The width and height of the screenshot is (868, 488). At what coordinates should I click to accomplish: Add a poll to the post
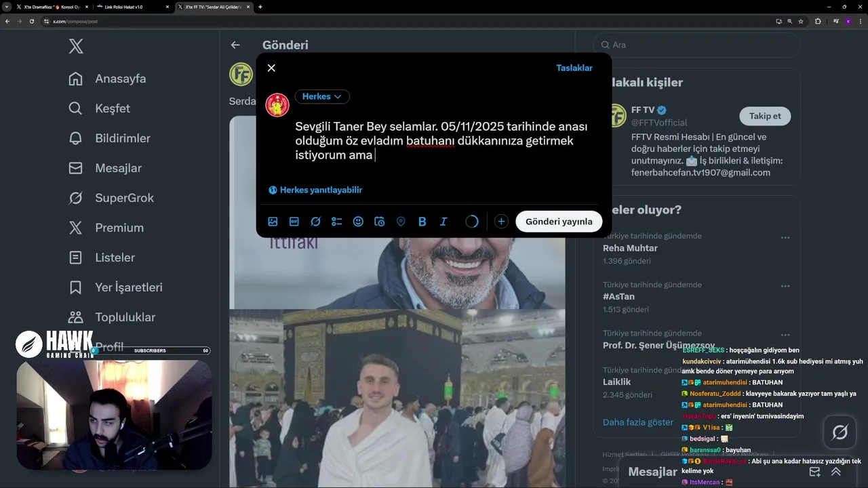[x=337, y=222]
